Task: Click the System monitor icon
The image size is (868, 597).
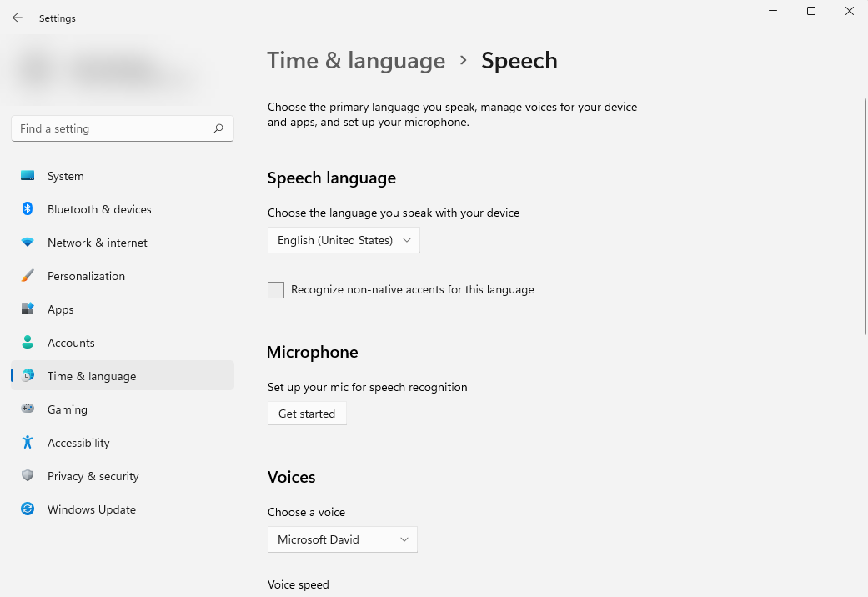Action: (x=28, y=176)
